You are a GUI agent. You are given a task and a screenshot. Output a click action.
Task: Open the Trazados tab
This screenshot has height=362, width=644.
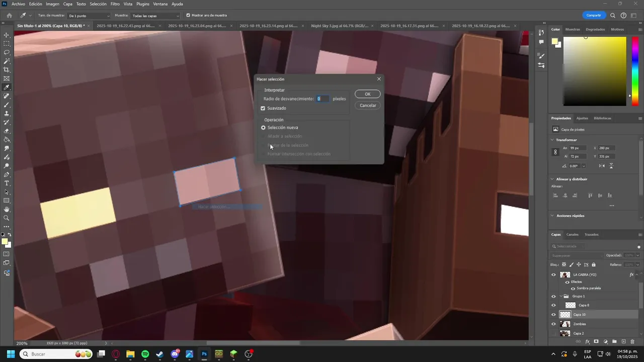point(592,234)
